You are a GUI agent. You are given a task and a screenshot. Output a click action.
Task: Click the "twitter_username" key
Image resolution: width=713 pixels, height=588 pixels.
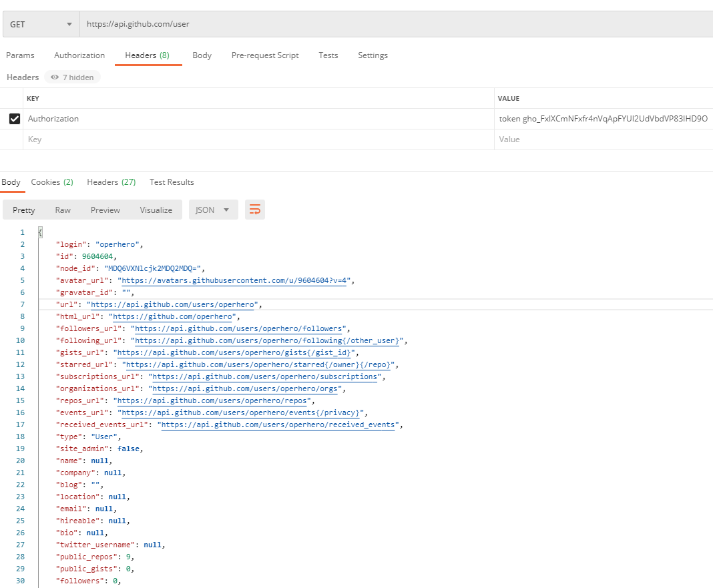(x=95, y=545)
